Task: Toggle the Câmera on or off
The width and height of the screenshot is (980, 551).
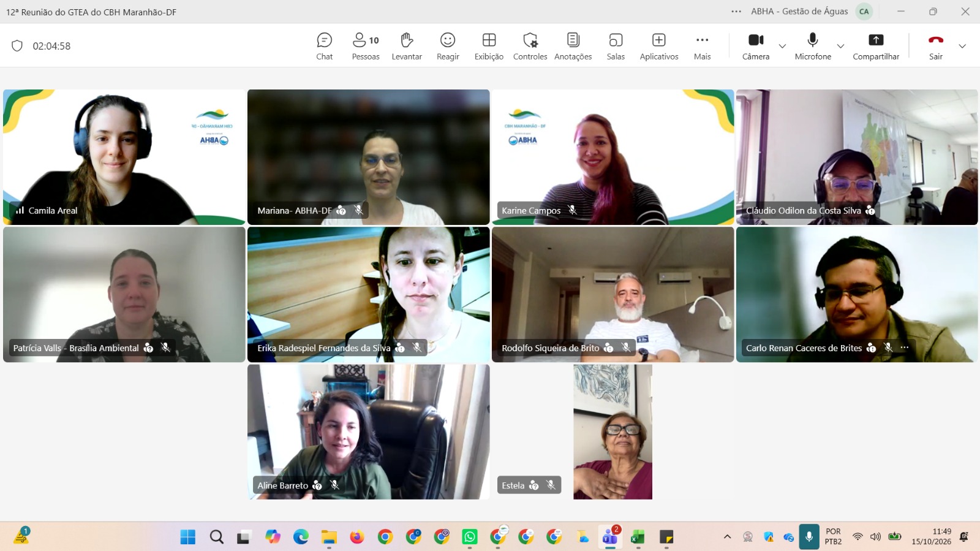Action: pyautogui.click(x=756, y=47)
